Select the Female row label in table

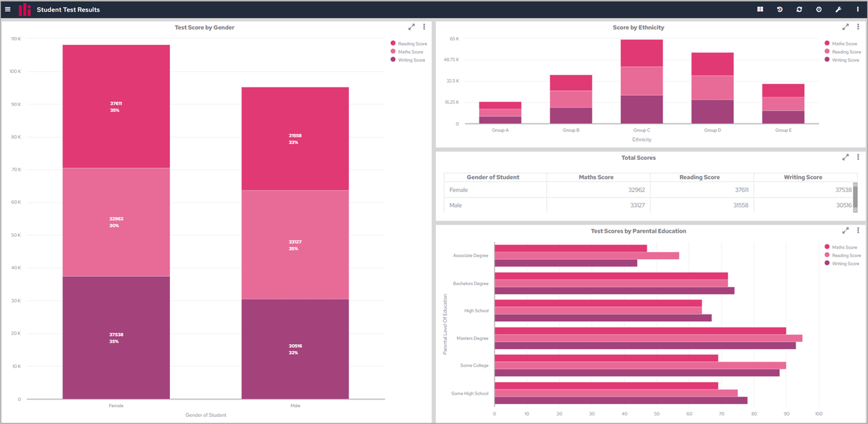[x=458, y=190]
